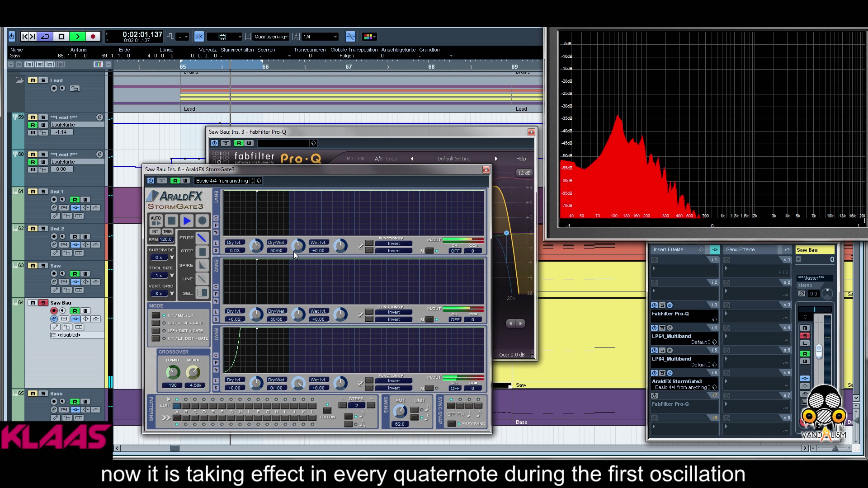Viewport: 868px width, 488px height.
Task: Mute the Dist 1 track
Action: click(x=33, y=192)
